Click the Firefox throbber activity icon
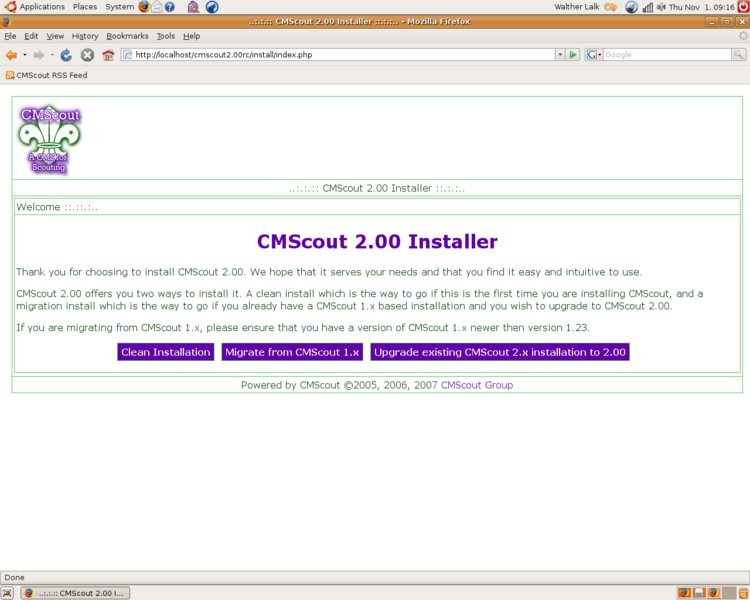750x600 pixels. point(743,36)
